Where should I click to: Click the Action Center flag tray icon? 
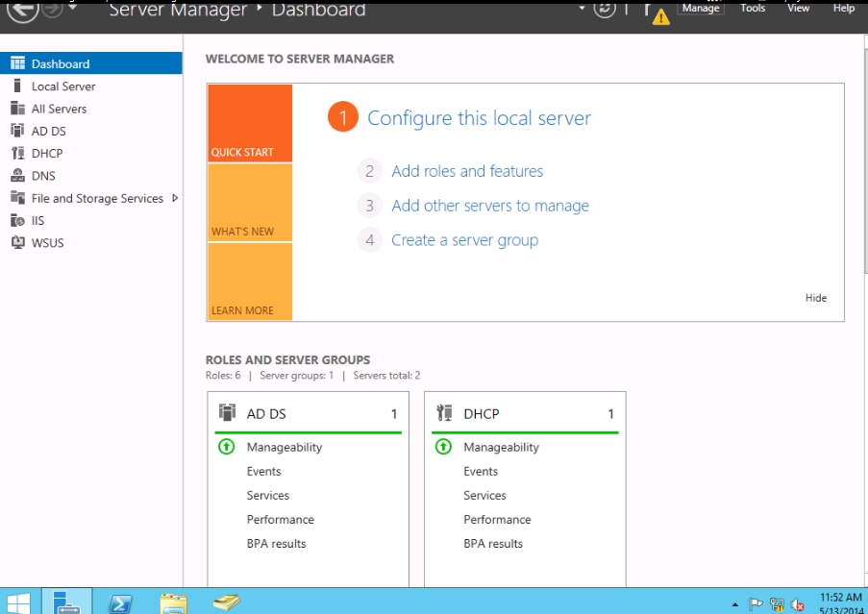[756, 604]
